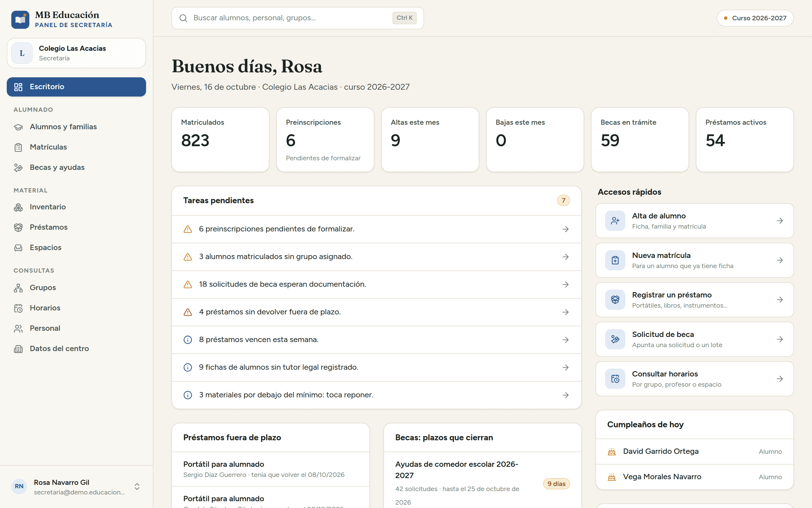Click warning icon for alumnos sin grupo
This screenshot has width=812, height=508.
pos(188,257)
